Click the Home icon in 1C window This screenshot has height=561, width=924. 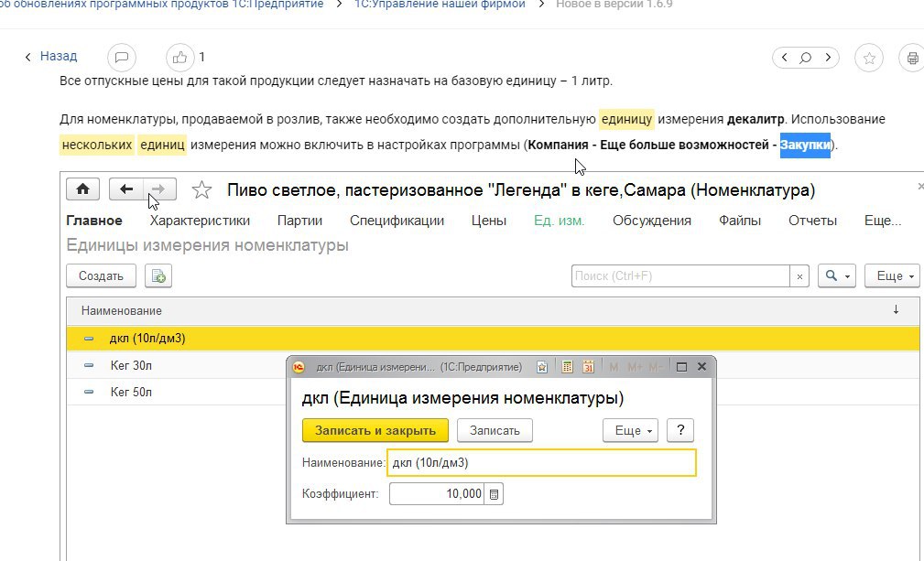click(x=83, y=189)
